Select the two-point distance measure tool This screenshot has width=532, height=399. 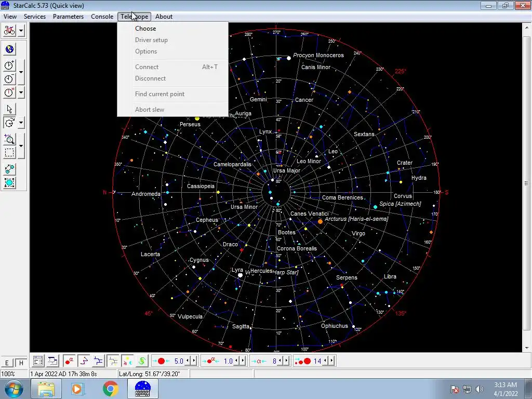pos(9,169)
